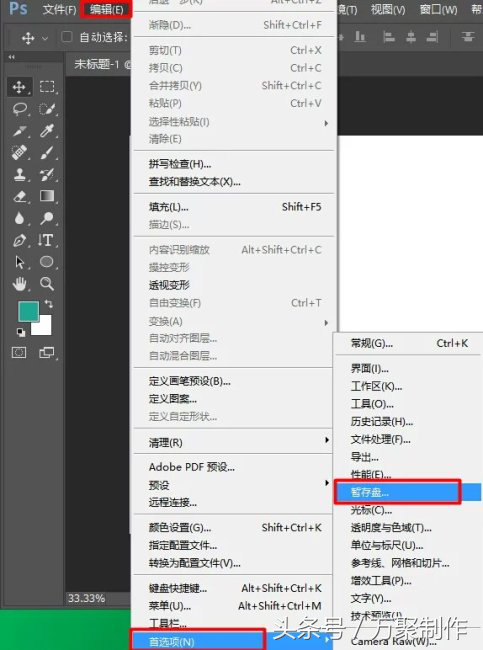Viewport: 483px width, 650px height.
Task: Reset default foreground and background colors
Action: 21,332
